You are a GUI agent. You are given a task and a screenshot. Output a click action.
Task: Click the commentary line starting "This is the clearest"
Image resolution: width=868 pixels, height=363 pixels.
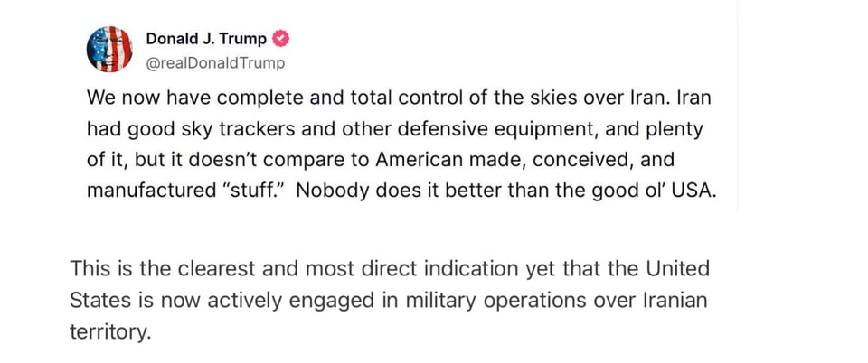click(x=390, y=269)
